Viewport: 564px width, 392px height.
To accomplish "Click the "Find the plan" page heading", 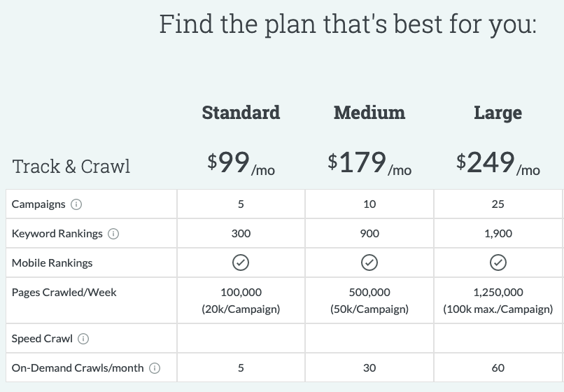I will (348, 24).
